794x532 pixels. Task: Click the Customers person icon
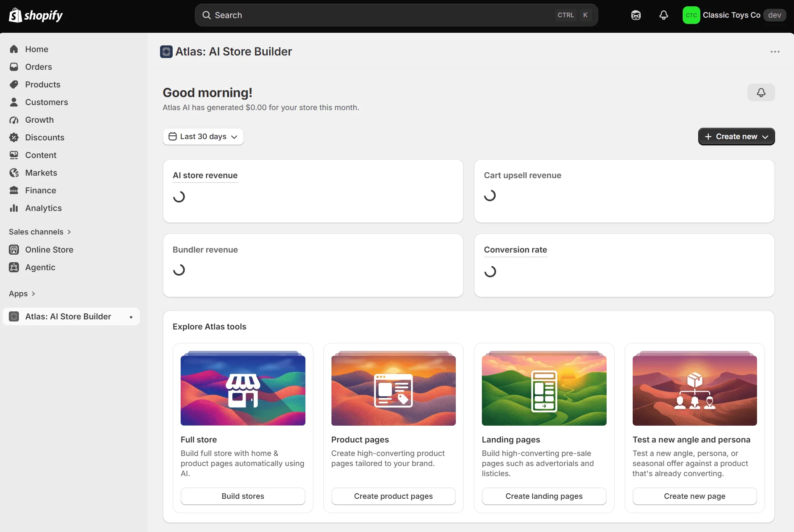pyautogui.click(x=14, y=102)
